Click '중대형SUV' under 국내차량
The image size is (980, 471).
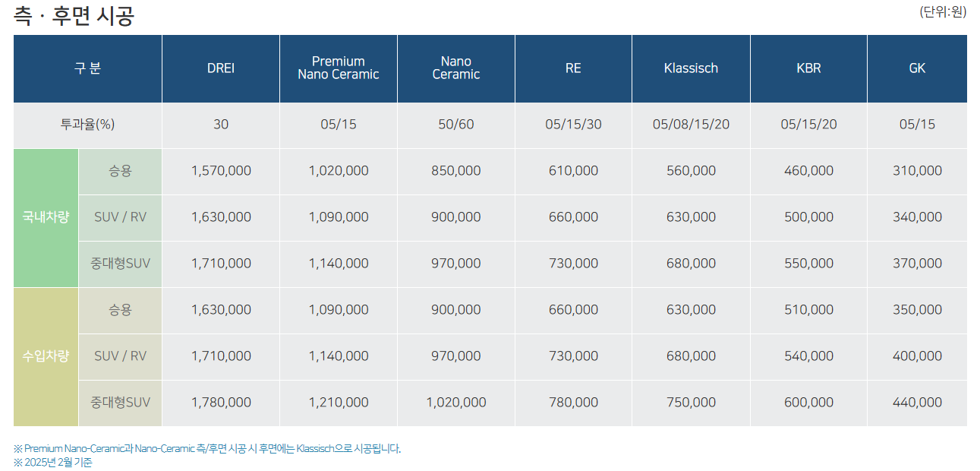(120, 264)
